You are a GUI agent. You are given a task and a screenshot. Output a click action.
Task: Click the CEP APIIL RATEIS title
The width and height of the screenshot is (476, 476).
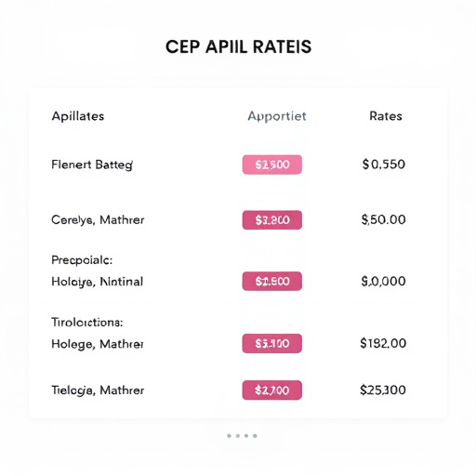coord(238,47)
